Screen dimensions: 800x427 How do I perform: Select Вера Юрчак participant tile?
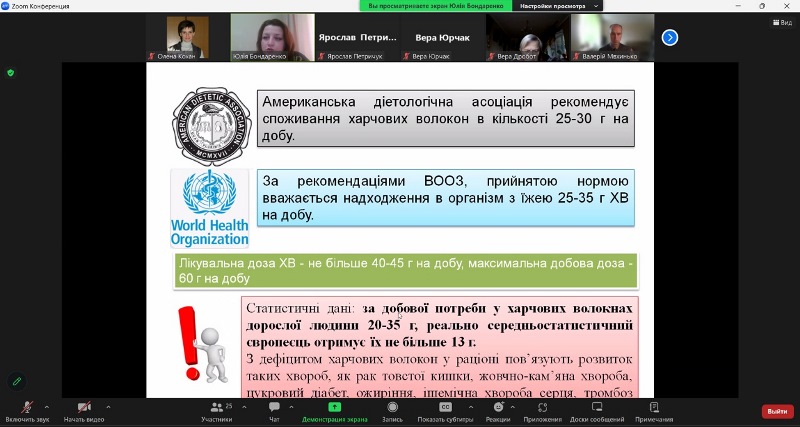point(442,37)
